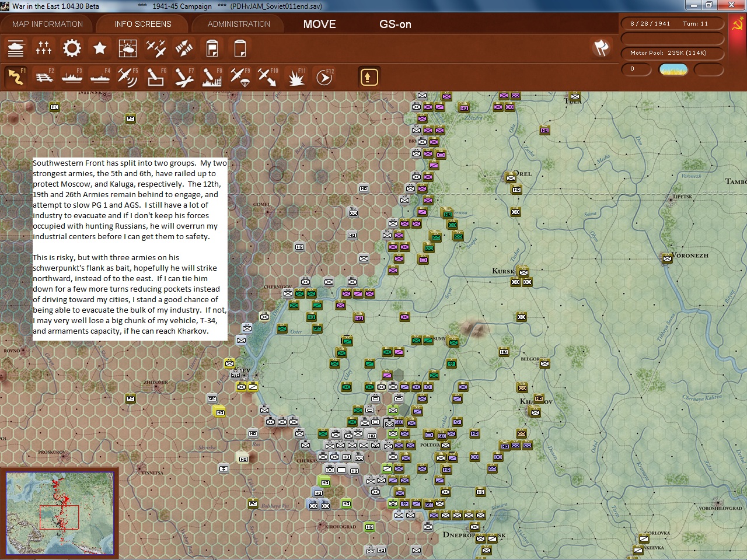Open the blank clipboard report icon
The image size is (747, 560).
point(240,48)
